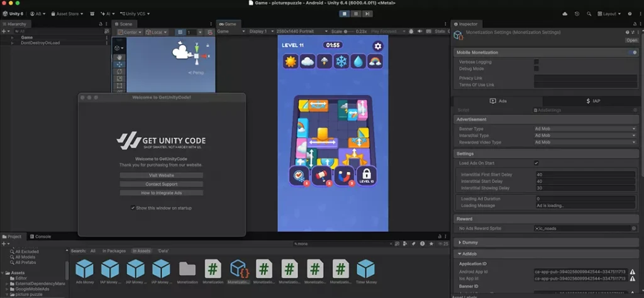
Task: Switch to the Scene tab
Action: tap(123, 24)
